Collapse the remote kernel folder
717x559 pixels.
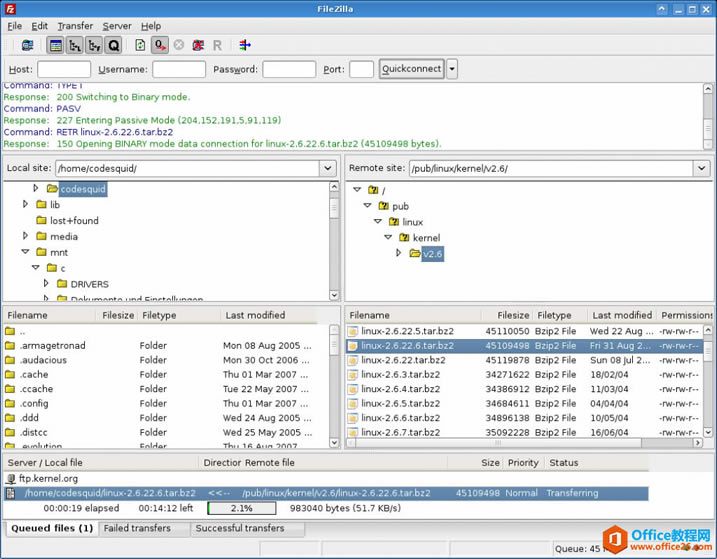[x=388, y=237]
